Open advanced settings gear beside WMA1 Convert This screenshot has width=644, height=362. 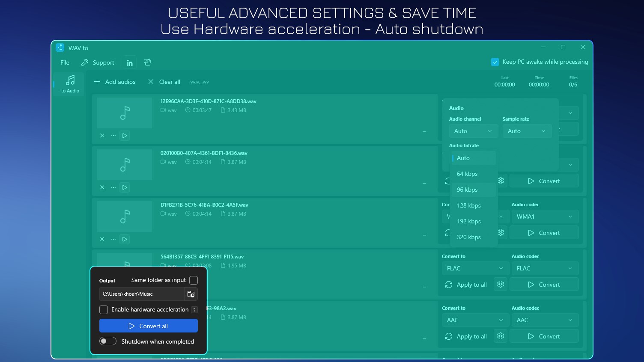point(500,232)
